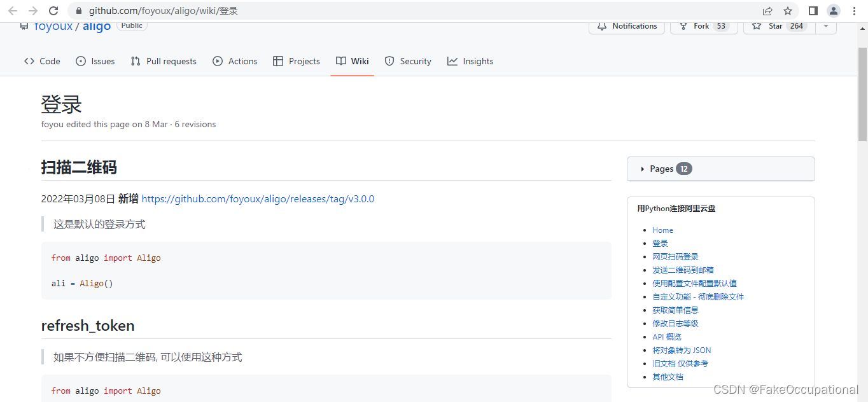Open the 其他文档 link
Image resolution: width=868 pixels, height=402 pixels.
pyautogui.click(x=668, y=377)
